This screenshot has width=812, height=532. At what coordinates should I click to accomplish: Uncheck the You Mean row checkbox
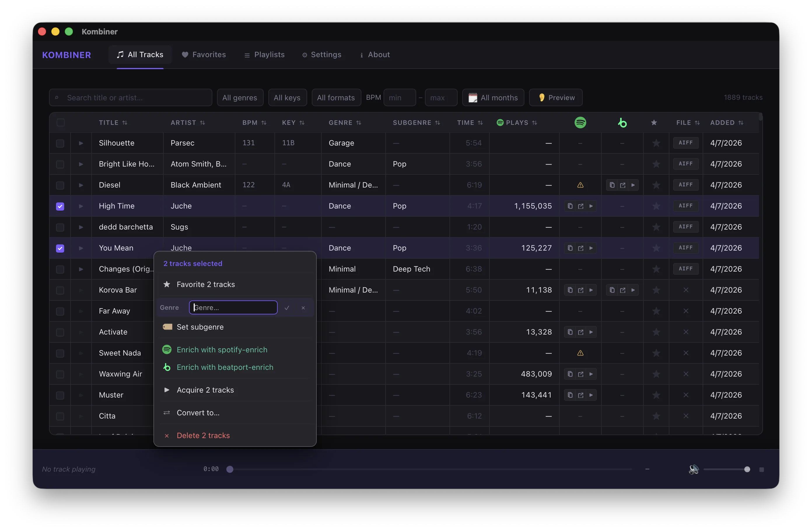coord(60,249)
